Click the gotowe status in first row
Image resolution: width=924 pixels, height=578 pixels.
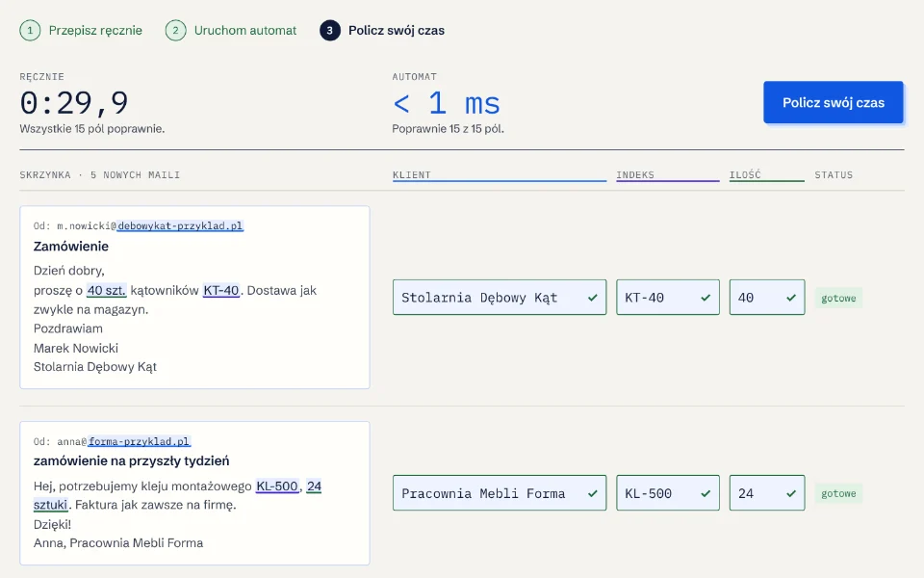tap(838, 298)
